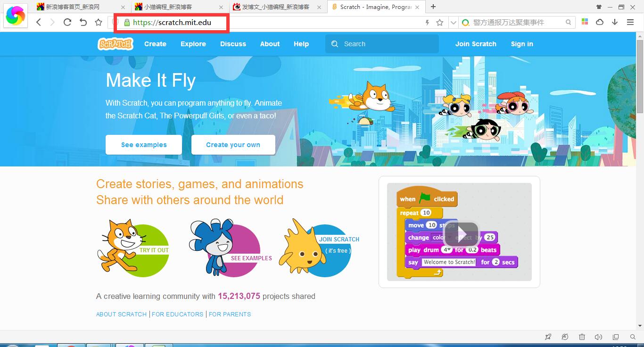Click the favorites star beside the undo arrow

(99, 22)
